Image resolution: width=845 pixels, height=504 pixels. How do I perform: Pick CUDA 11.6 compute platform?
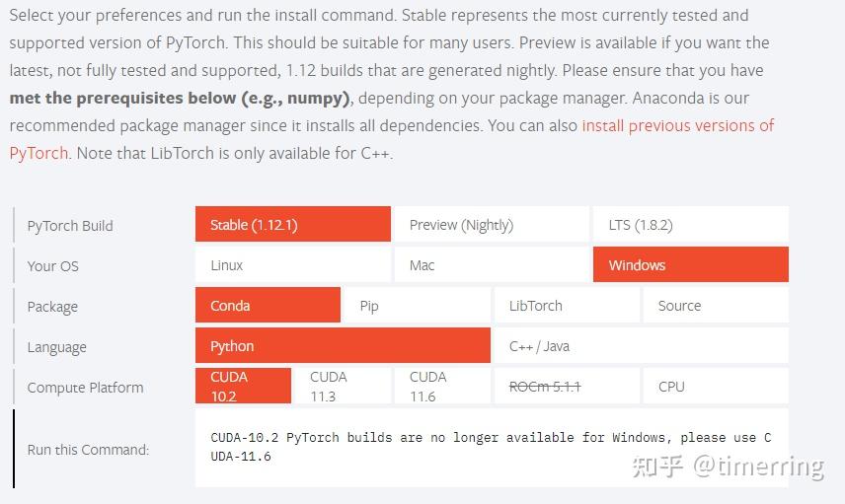pyautogui.click(x=441, y=387)
